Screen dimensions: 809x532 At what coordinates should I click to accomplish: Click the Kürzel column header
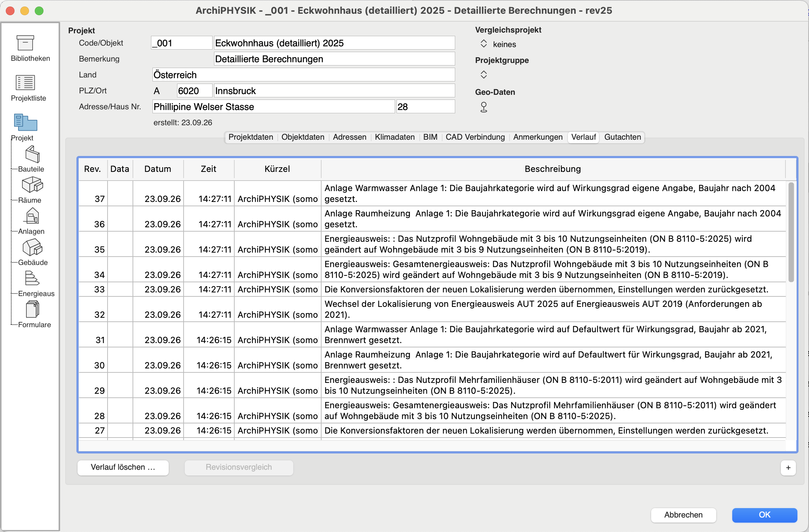click(x=277, y=169)
